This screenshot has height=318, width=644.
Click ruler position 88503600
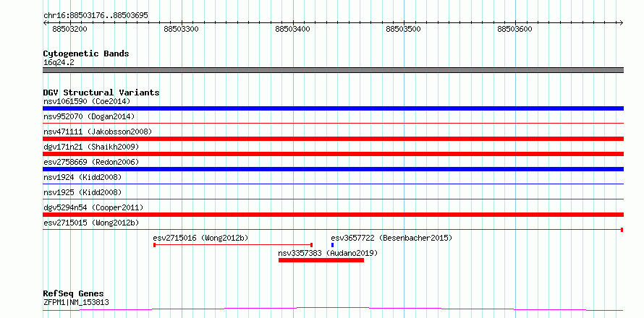[515, 29]
